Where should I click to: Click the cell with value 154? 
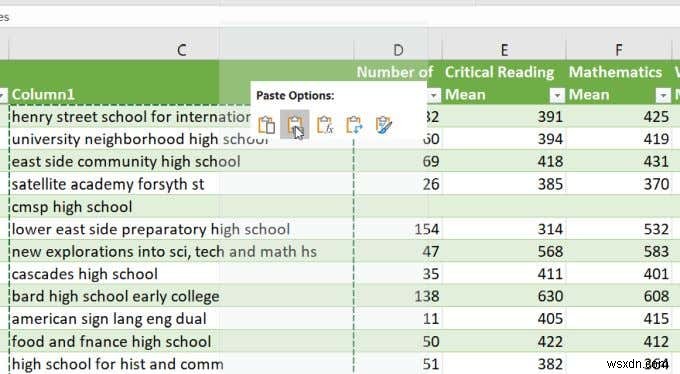398,229
